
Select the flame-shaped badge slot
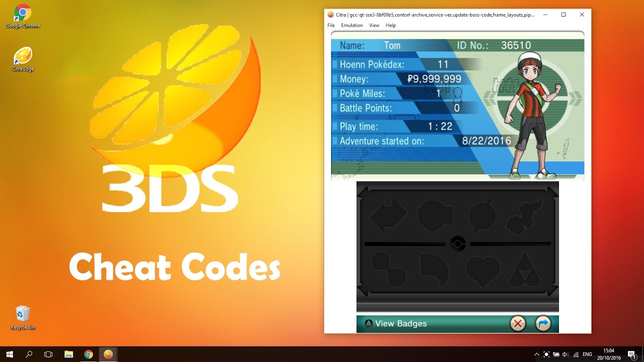click(x=525, y=216)
